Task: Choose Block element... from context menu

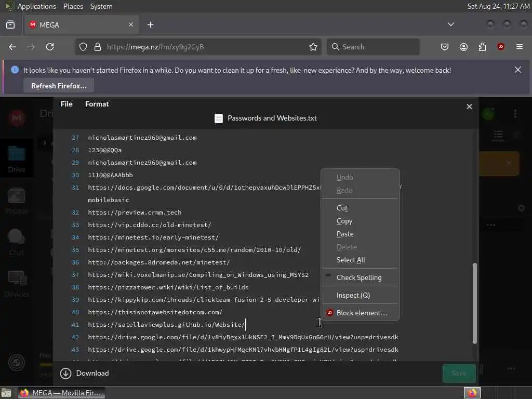Action: point(361,313)
